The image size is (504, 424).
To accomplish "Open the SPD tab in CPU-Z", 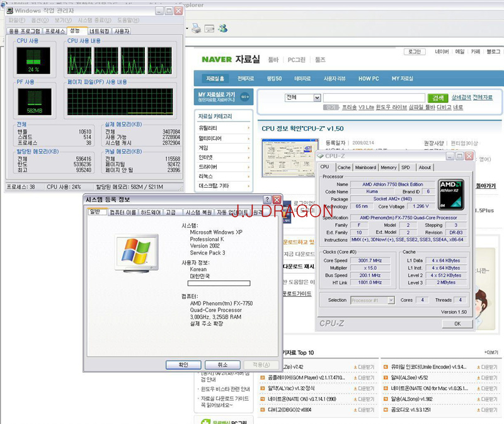I will pyautogui.click(x=406, y=168).
